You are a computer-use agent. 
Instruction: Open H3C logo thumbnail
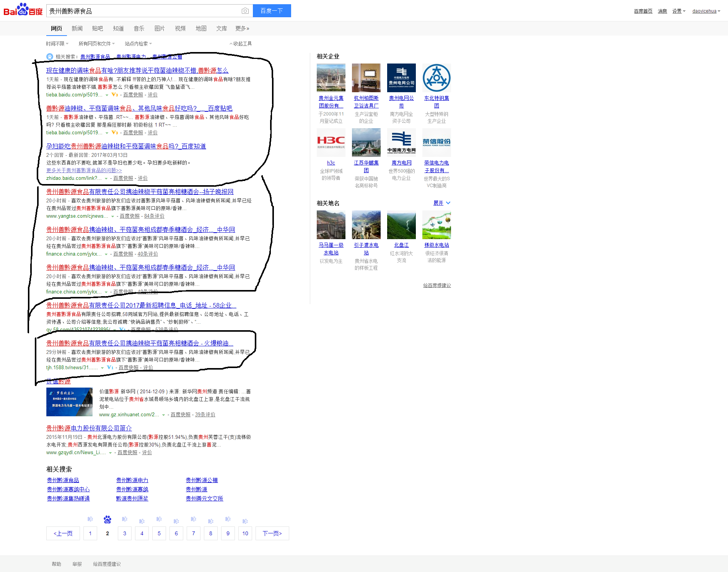331,142
